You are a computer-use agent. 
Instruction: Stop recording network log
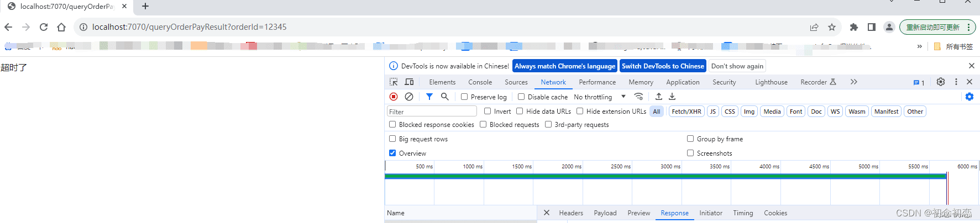point(394,97)
